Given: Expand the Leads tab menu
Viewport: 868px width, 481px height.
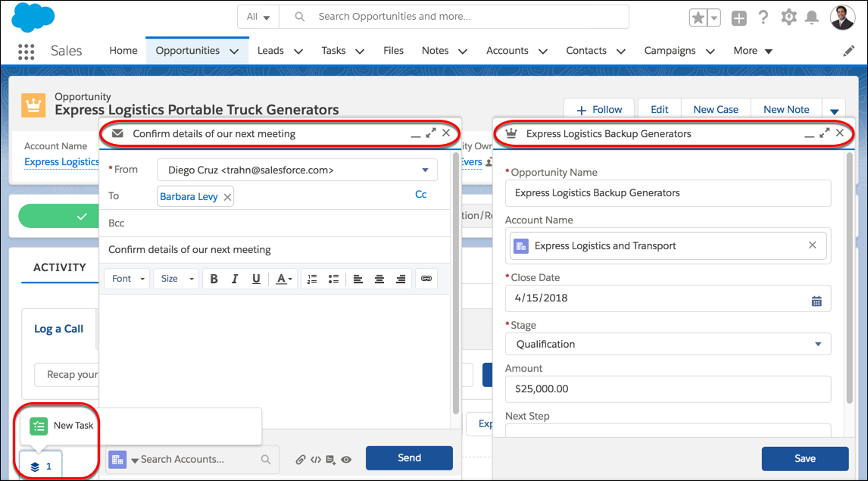Looking at the screenshot, I should point(298,52).
